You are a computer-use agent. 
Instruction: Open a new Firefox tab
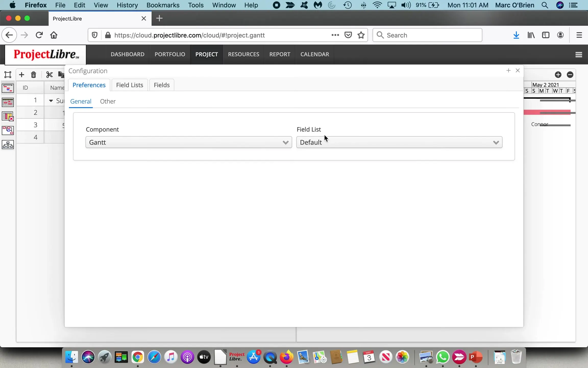click(x=159, y=18)
